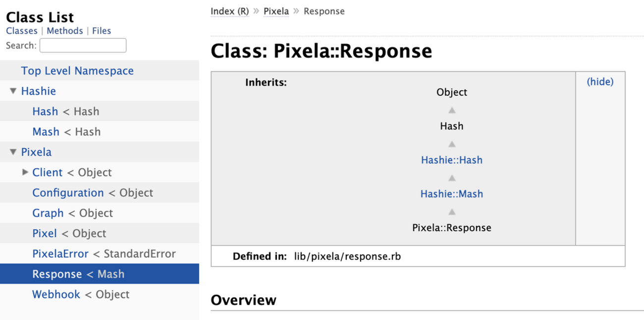Image resolution: width=644 pixels, height=320 pixels.
Task: Switch to the Files list tab
Action: tap(102, 31)
